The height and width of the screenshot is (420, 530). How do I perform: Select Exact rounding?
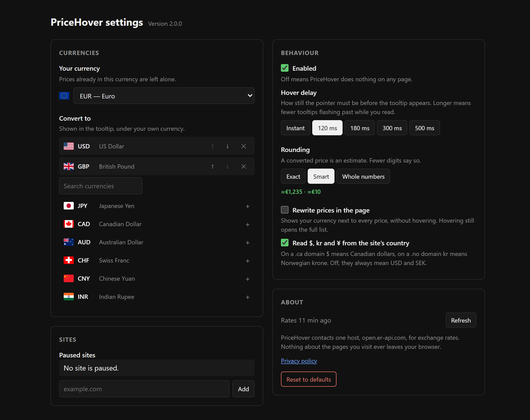293,176
